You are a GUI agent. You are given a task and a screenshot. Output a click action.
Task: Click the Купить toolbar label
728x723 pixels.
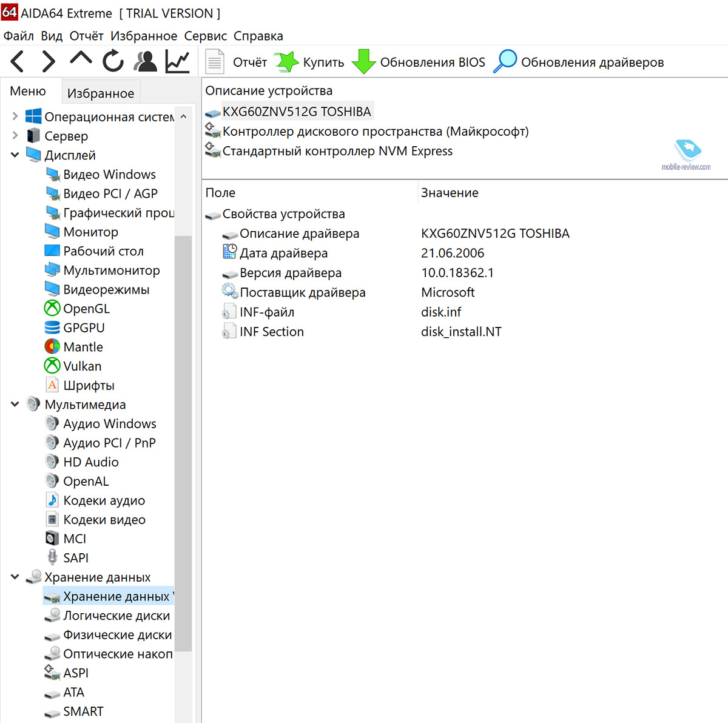click(323, 62)
